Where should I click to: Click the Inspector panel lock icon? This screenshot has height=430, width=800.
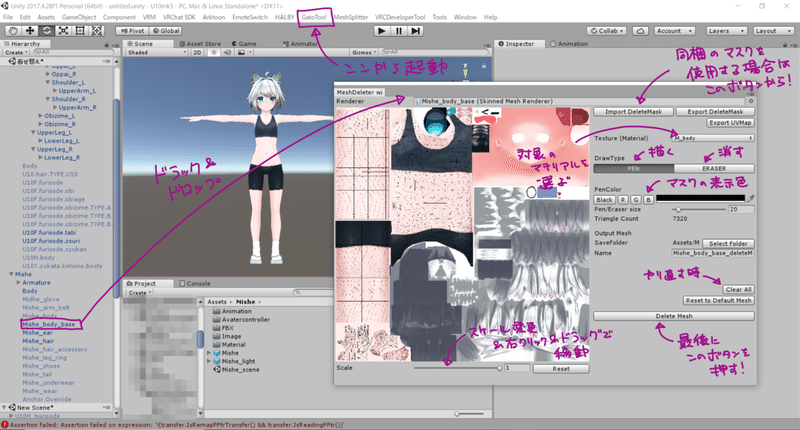[785, 44]
